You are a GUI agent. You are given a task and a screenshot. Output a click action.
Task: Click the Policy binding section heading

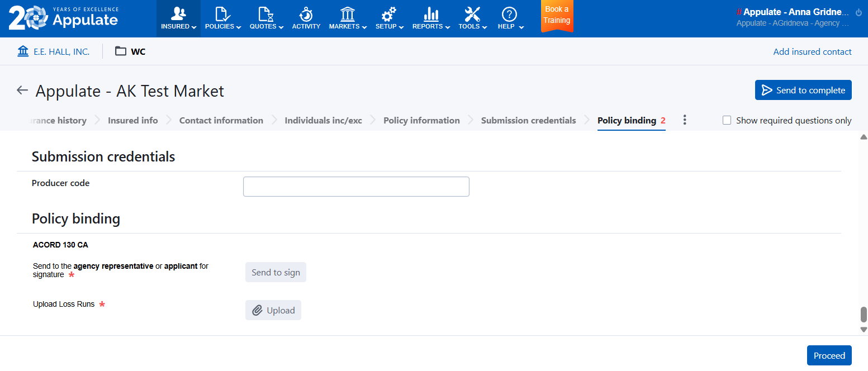pos(76,218)
